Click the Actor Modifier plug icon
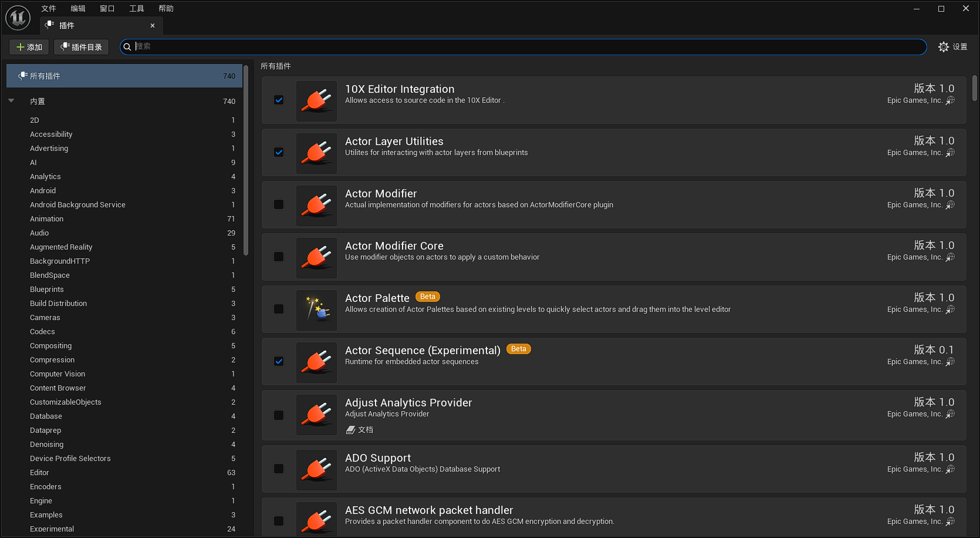 pyautogui.click(x=317, y=206)
